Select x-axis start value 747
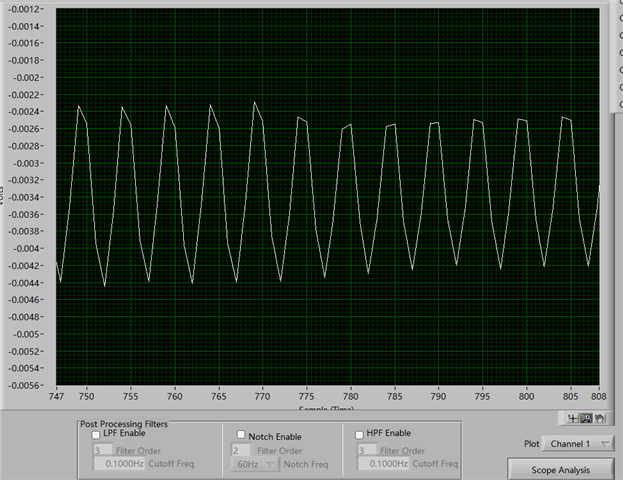The image size is (623, 480). (56, 397)
